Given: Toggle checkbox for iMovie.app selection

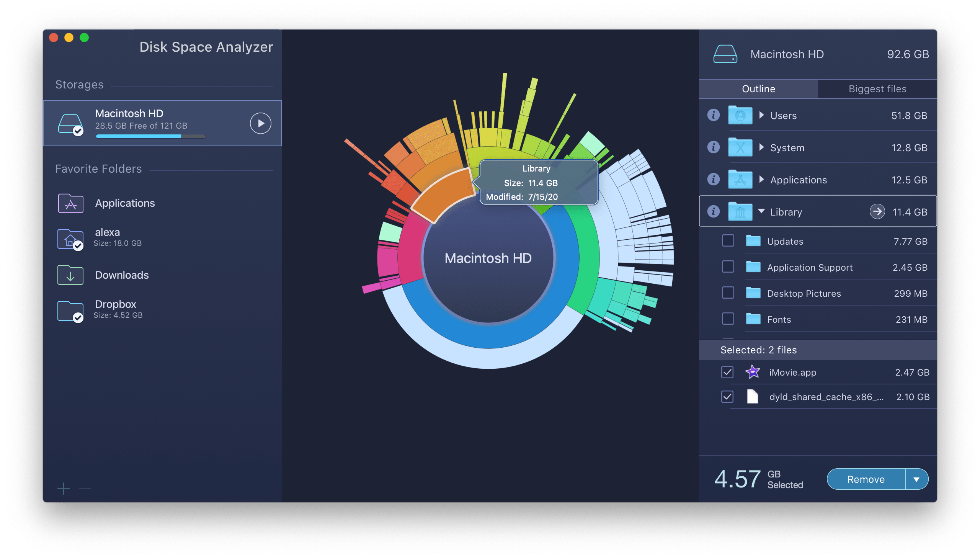Looking at the screenshot, I should pos(727,372).
